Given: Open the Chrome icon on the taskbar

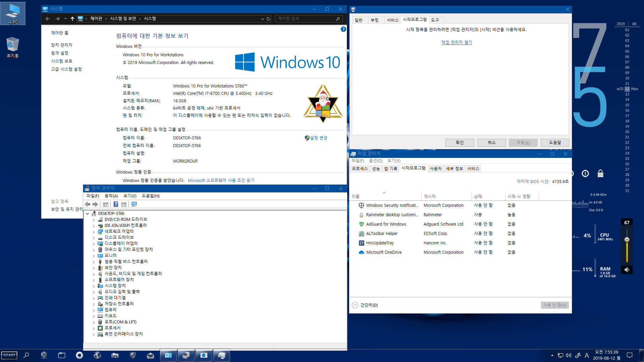Looking at the screenshot, I should (x=79, y=355).
